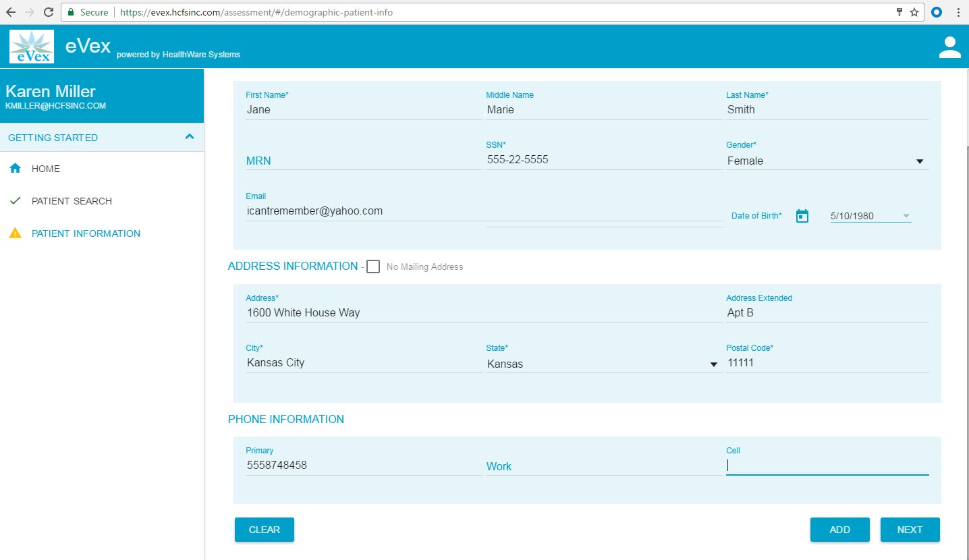
Task: Click the Patient Search checkmark icon
Action: 15,201
